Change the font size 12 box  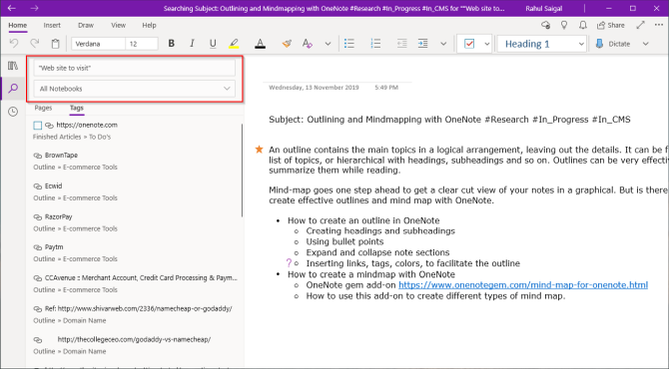click(142, 44)
